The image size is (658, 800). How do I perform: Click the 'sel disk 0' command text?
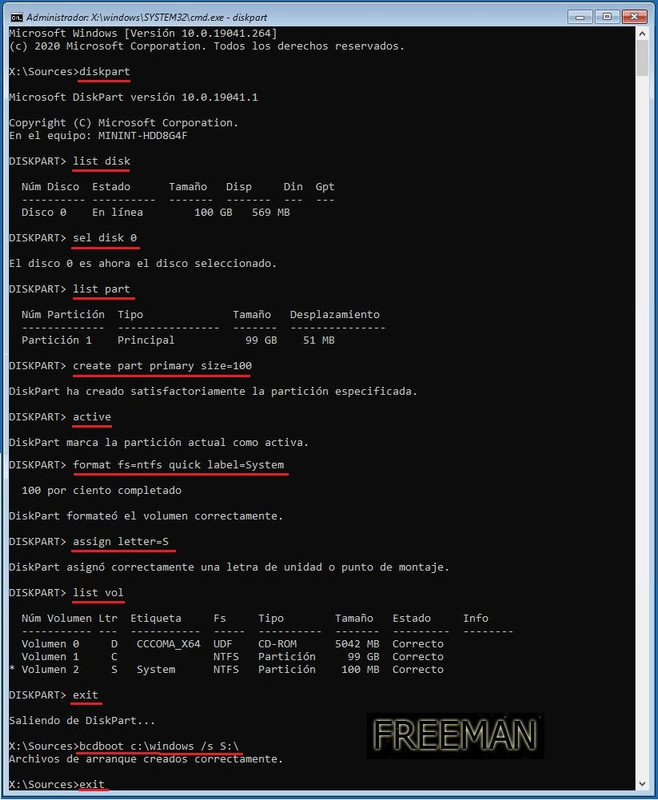coord(105,238)
